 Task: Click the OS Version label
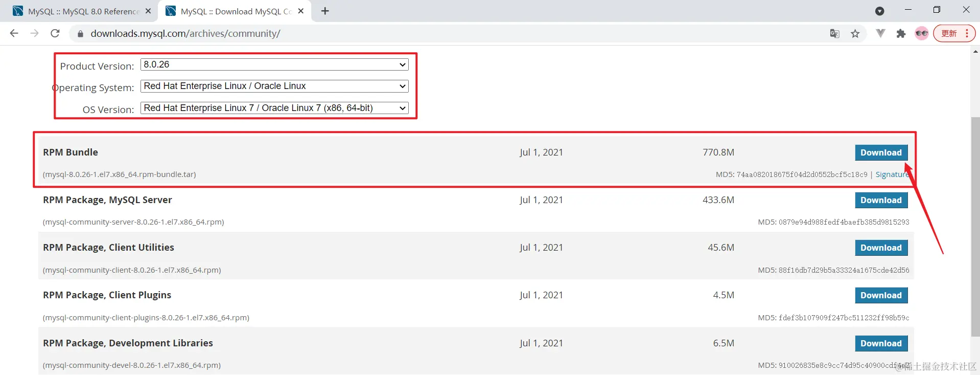[108, 109]
